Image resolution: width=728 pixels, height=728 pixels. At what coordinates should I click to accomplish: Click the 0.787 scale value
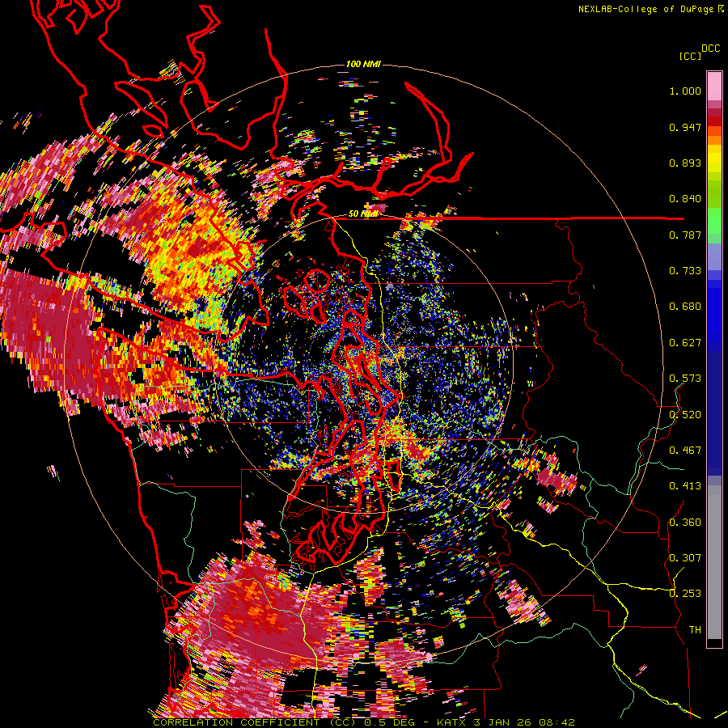pyautogui.click(x=685, y=235)
